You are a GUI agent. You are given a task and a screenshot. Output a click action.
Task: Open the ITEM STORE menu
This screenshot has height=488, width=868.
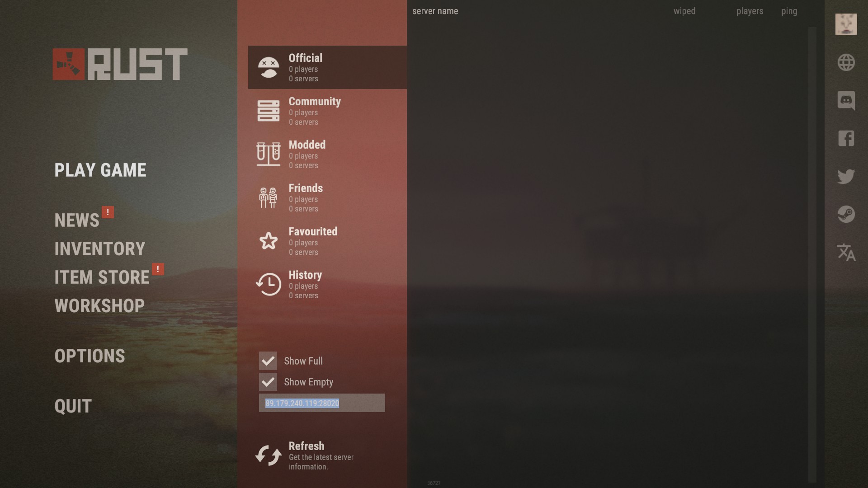tap(102, 277)
